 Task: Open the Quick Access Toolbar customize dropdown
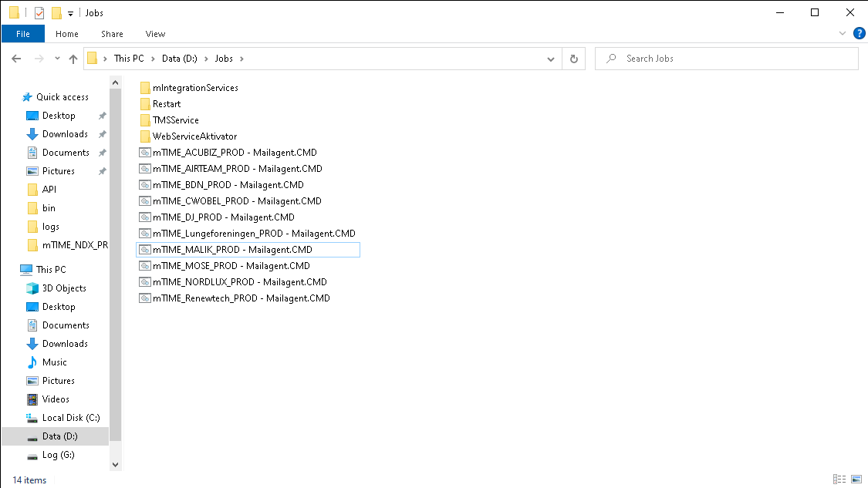(71, 13)
